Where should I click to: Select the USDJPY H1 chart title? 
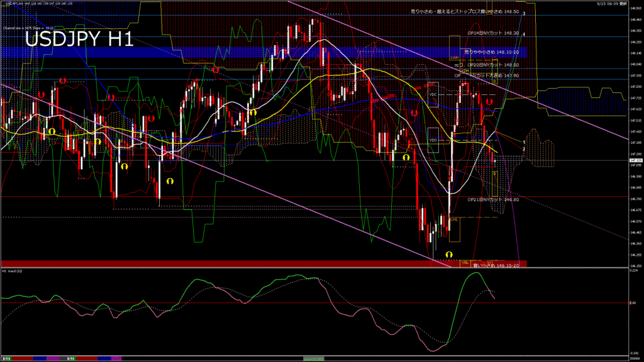coord(79,40)
